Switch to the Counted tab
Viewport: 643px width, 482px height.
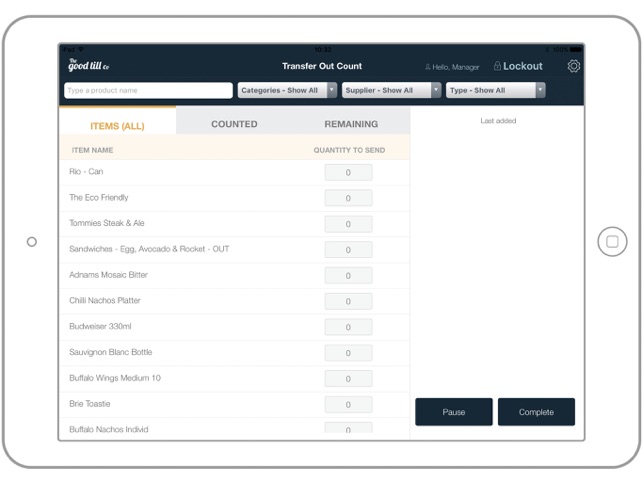click(234, 124)
